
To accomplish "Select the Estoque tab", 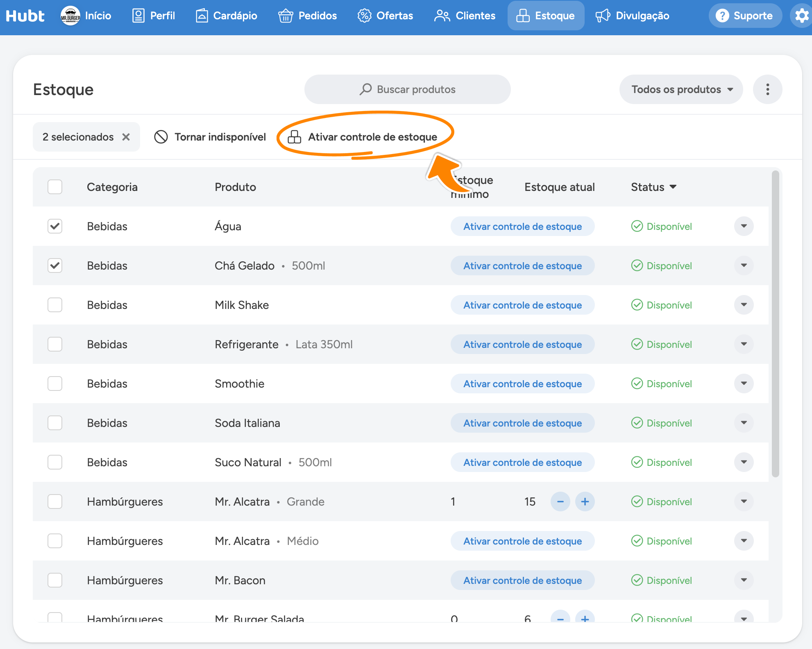I will point(546,16).
